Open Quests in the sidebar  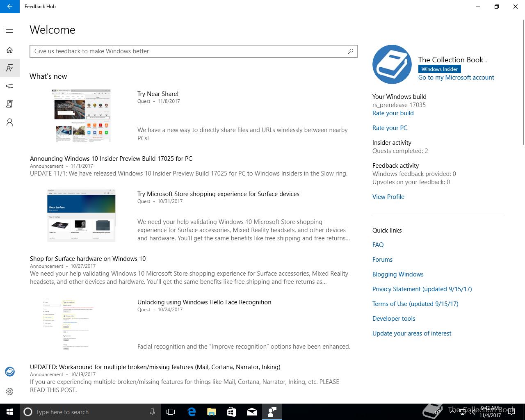(10, 104)
